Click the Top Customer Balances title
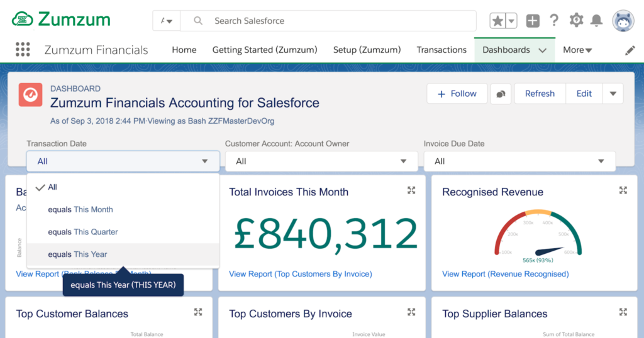 point(72,313)
